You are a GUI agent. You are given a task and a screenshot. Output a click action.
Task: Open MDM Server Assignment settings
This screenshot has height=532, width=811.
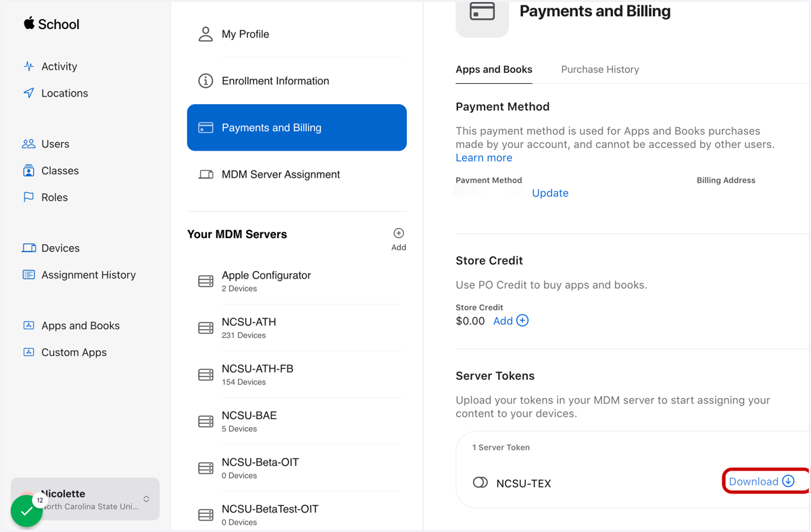pos(297,174)
